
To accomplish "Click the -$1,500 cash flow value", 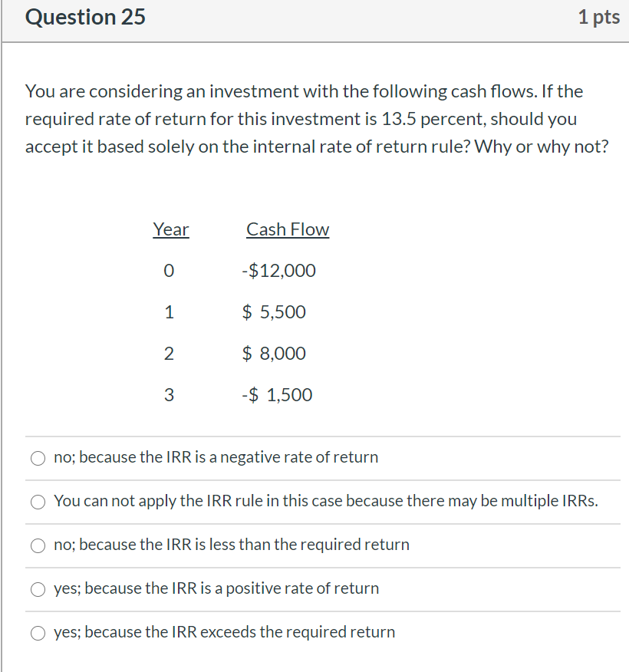I will [x=276, y=395].
